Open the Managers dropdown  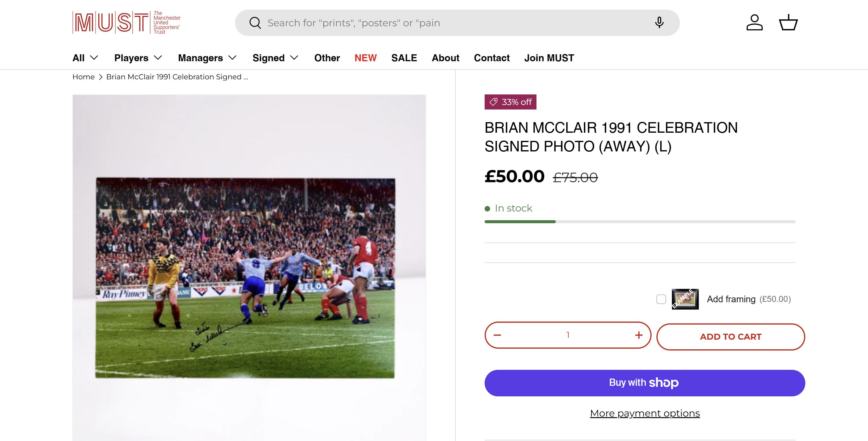[207, 58]
